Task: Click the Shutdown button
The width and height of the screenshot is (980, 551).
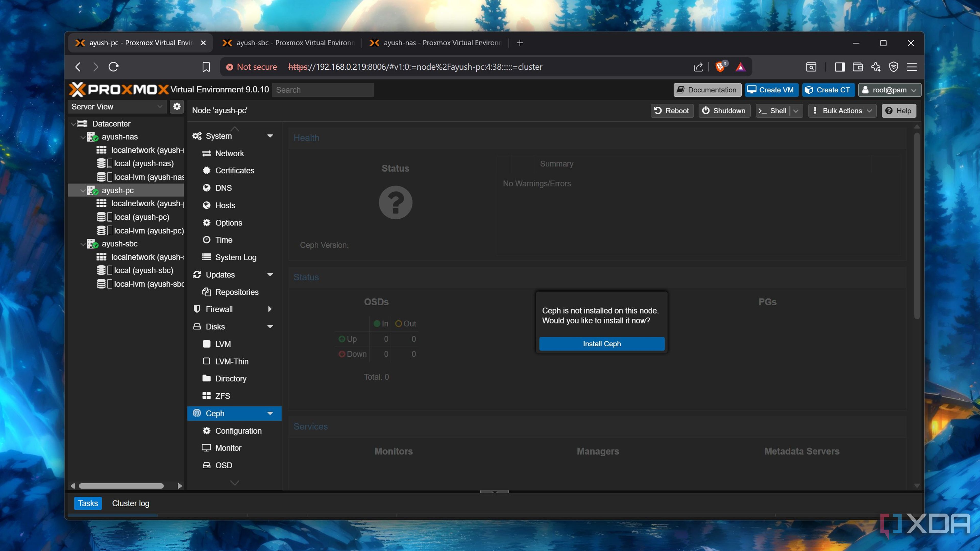Action: pyautogui.click(x=724, y=111)
